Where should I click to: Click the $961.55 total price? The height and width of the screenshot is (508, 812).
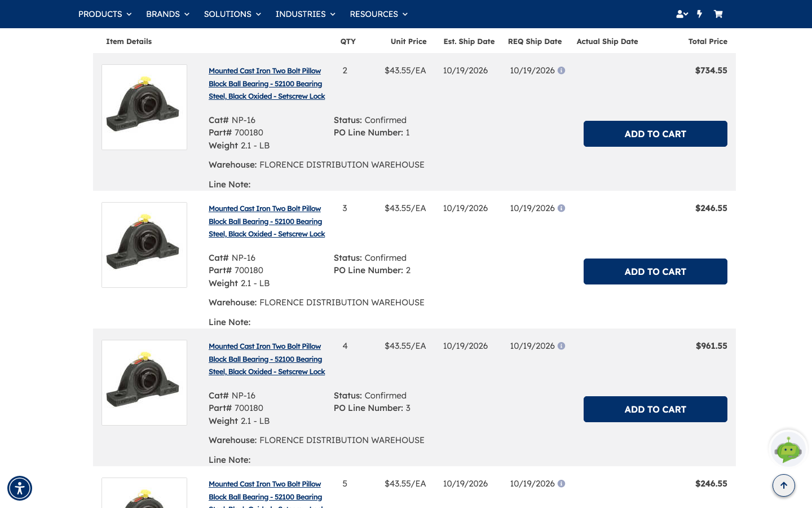click(711, 346)
